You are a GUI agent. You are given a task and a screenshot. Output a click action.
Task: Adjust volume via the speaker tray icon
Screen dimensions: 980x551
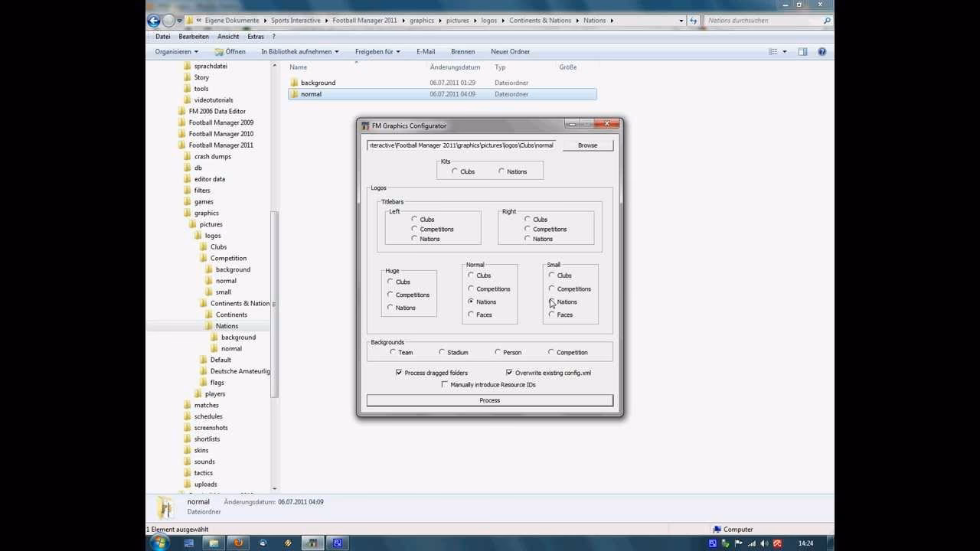point(764,544)
